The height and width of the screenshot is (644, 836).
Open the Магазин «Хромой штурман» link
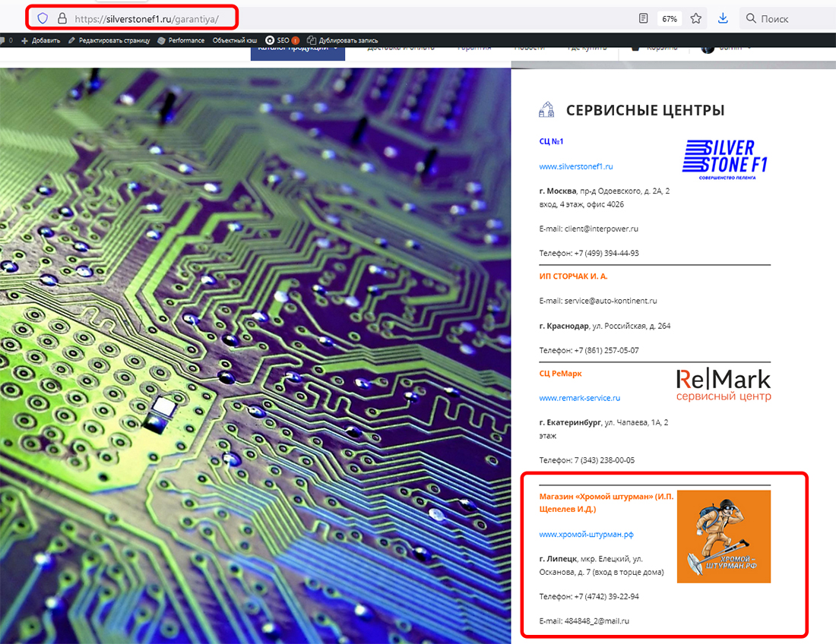coord(606,502)
